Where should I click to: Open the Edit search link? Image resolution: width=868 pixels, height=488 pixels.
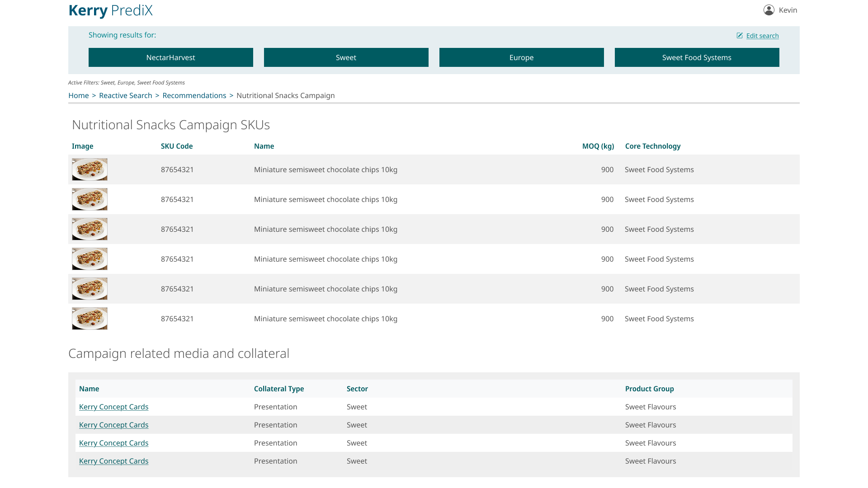(762, 36)
